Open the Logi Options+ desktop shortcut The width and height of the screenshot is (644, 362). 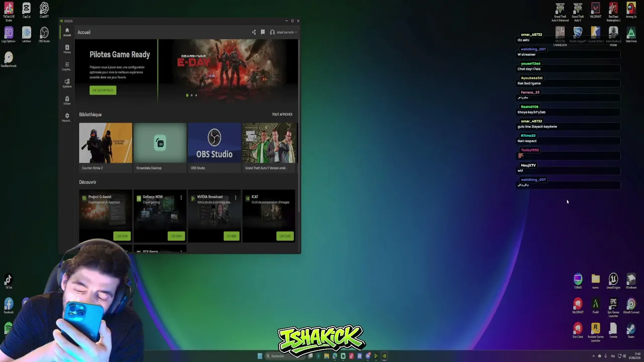9,35
